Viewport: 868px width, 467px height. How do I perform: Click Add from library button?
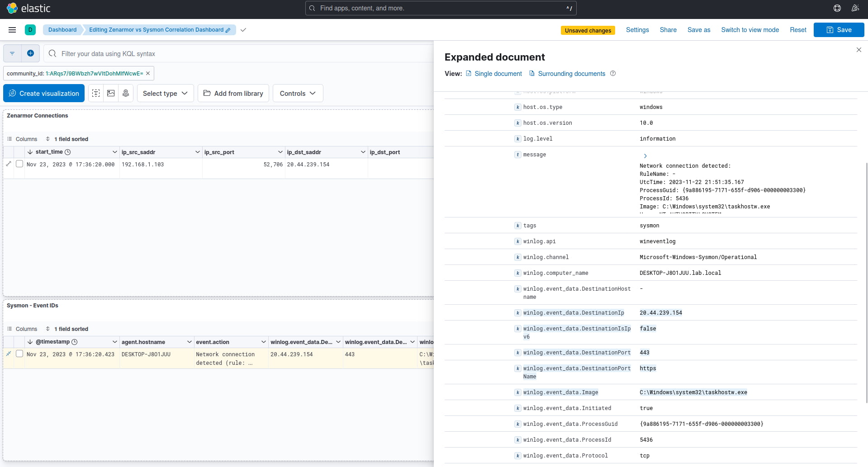233,93
